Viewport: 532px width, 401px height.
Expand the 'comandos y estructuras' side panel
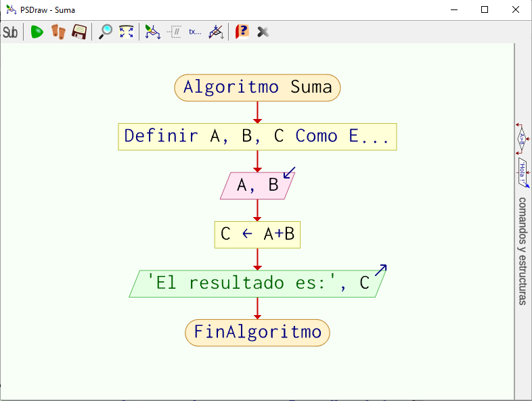click(x=523, y=251)
